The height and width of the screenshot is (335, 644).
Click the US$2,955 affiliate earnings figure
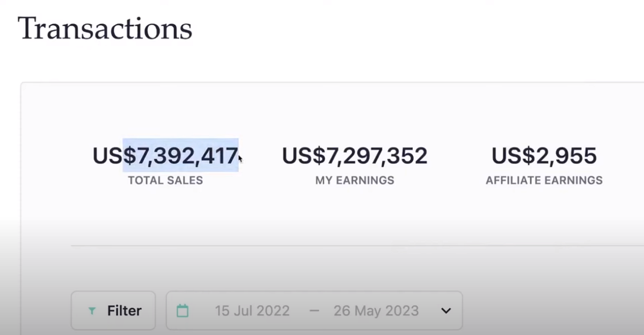click(x=544, y=155)
